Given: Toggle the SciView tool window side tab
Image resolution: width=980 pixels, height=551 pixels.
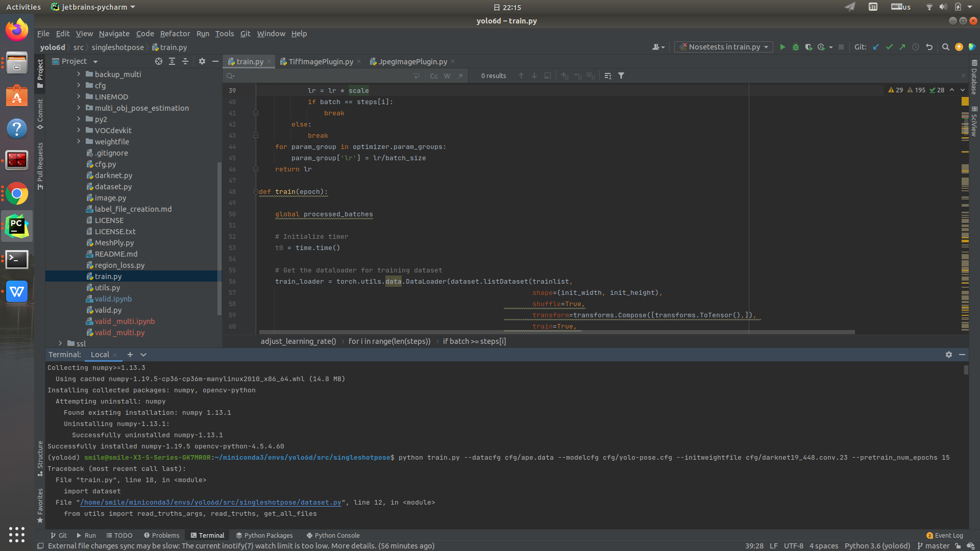Looking at the screenshot, I should (974, 121).
